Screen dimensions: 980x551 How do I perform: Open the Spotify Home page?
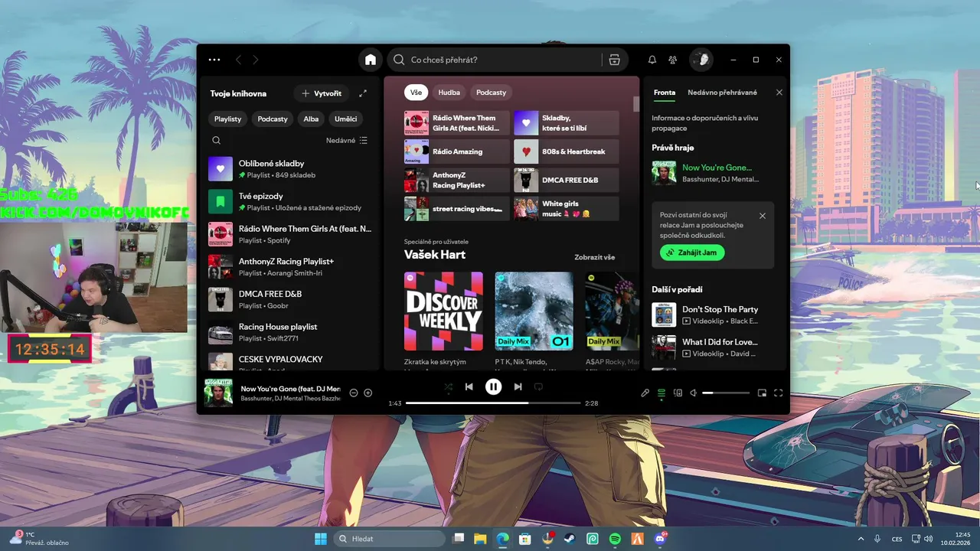(x=371, y=60)
